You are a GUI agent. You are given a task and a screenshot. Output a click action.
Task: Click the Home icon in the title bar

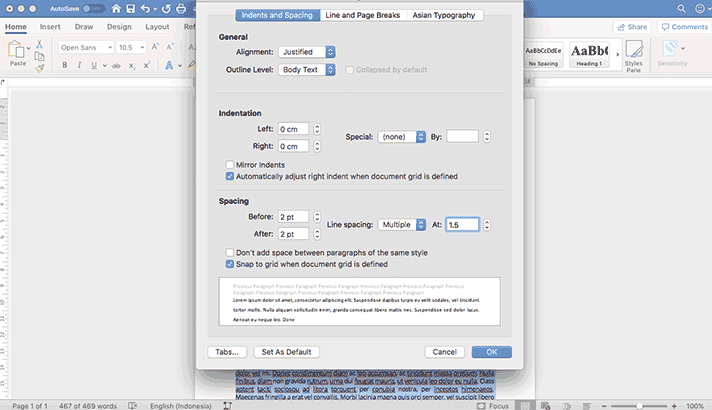116,8
